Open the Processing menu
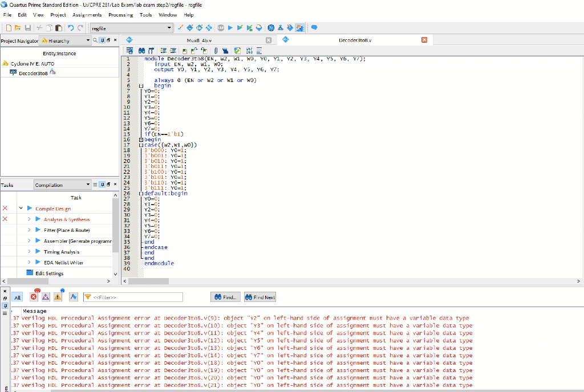 [120, 15]
